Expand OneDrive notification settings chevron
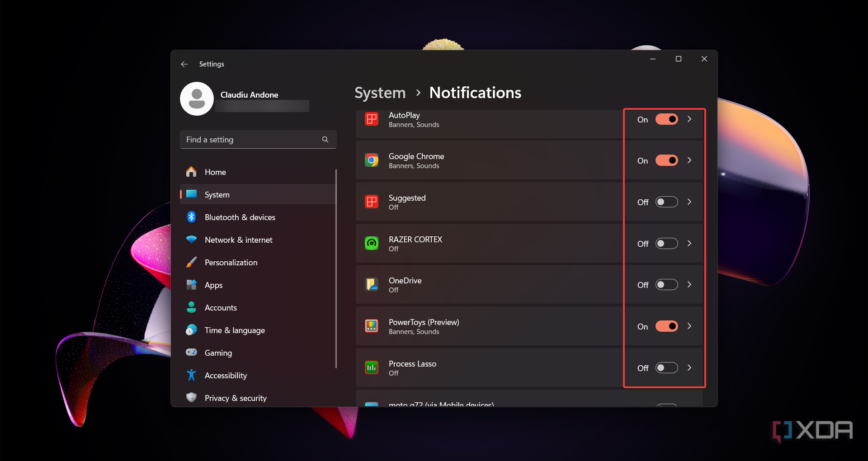 pyautogui.click(x=689, y=285)
